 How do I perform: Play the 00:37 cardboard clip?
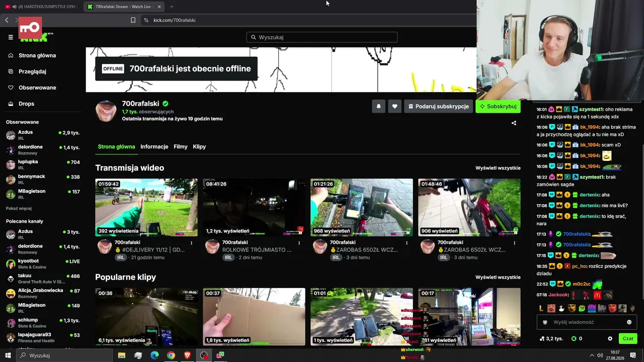254,317
